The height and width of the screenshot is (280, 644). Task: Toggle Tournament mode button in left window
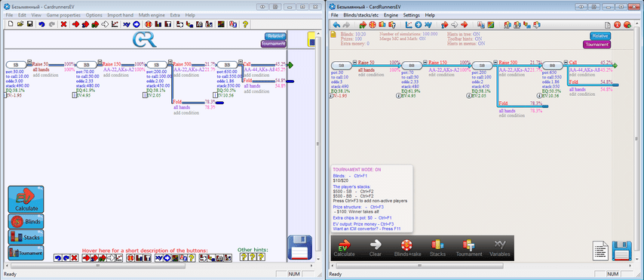coord(273,44)
